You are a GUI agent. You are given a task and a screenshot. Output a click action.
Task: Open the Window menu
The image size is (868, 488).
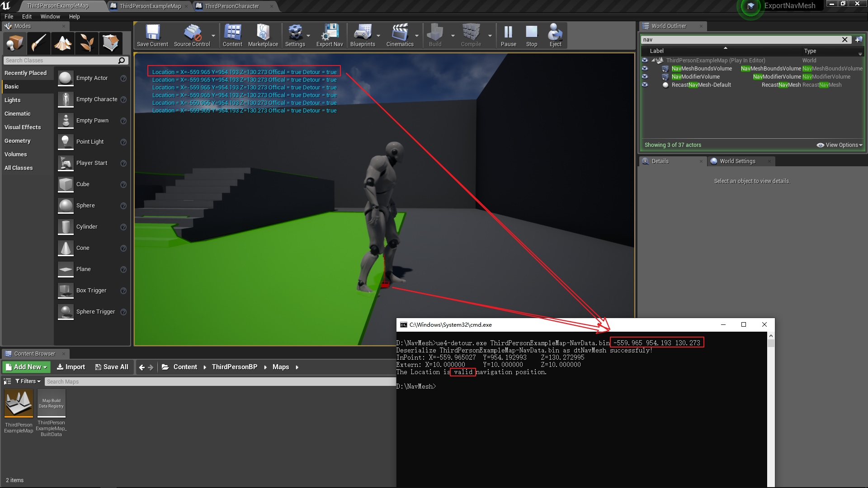(50, 17)
